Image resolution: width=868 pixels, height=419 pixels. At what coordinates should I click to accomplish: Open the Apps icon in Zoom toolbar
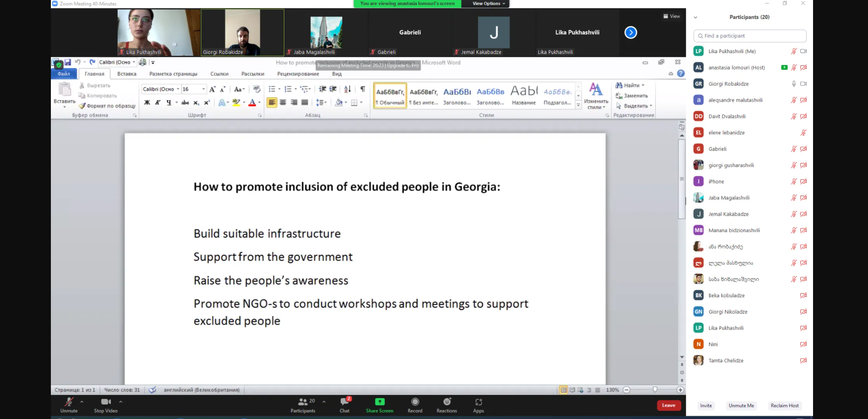478,402
